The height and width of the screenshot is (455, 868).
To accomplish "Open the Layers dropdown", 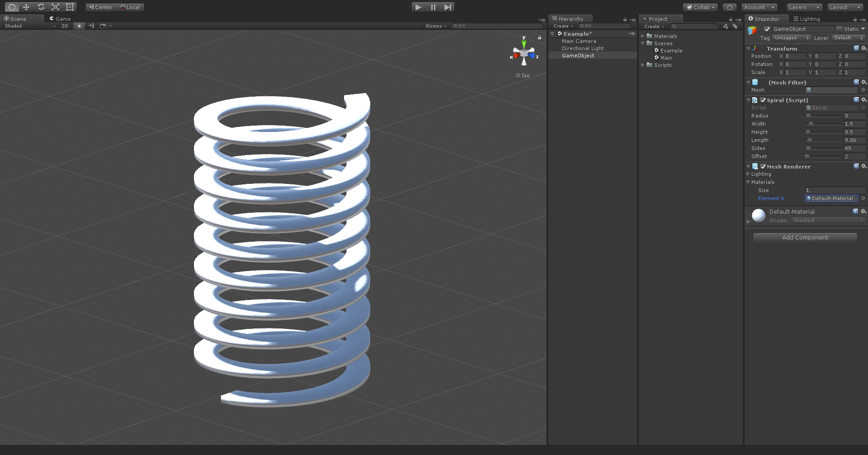I will click(x=804, y=7).
